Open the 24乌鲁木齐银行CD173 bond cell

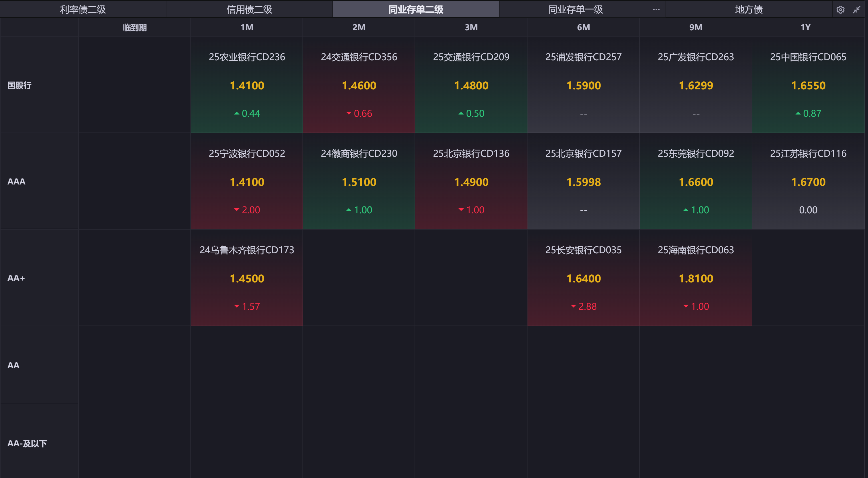(x=247, y=250)
